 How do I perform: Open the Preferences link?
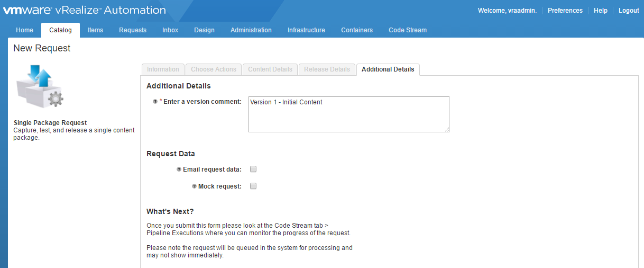pos(565,11)
